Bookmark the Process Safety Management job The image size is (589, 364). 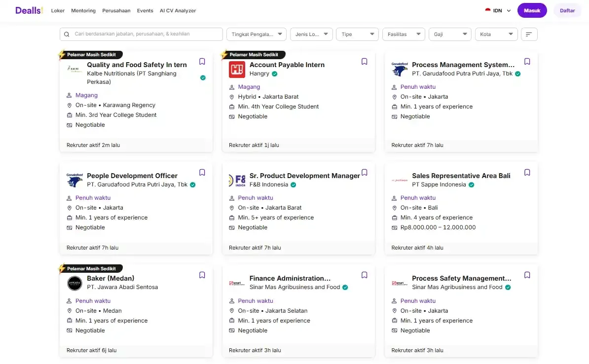(527, 275)
